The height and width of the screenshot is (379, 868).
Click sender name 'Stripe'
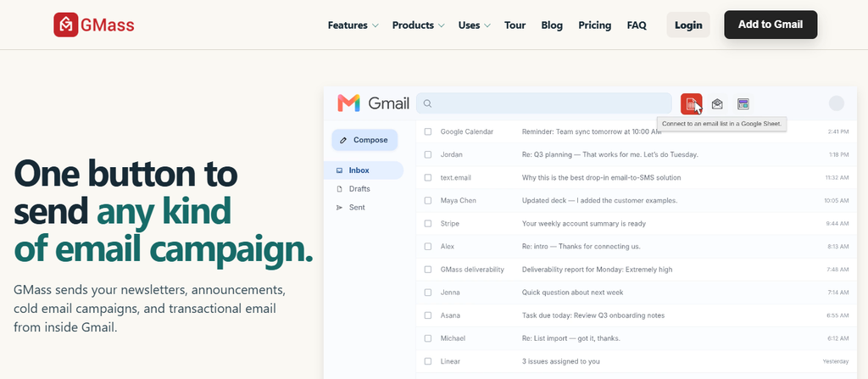[x=450, y=223]
